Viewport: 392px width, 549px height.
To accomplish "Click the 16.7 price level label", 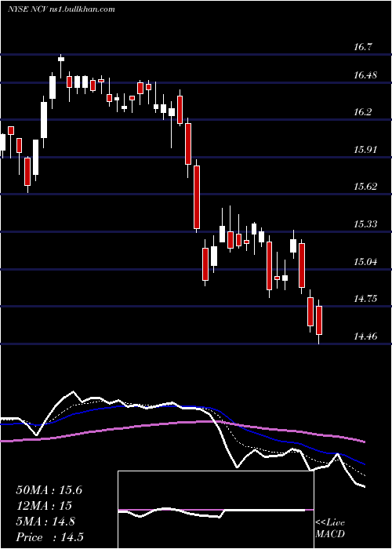I will 364,46.
